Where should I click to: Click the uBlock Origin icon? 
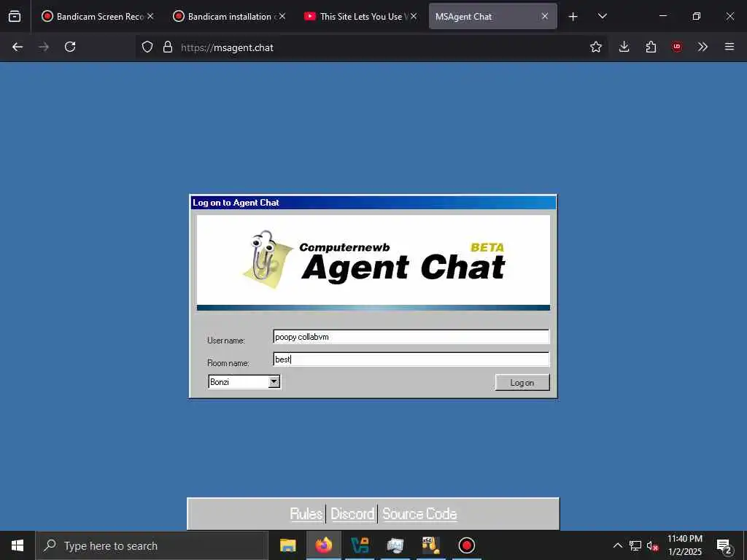[676, 47]
